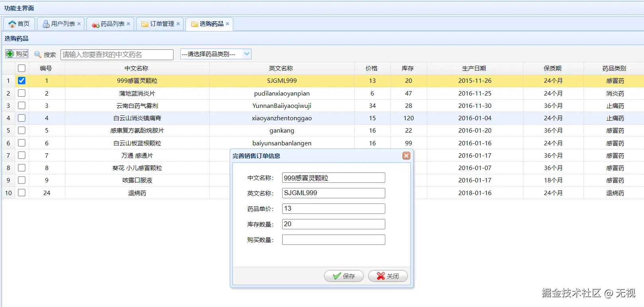Screen dimensions: 644x307
Task: Check the 感康复方氨酚烷胺片 row checkbox
Action: coord(21,130)
